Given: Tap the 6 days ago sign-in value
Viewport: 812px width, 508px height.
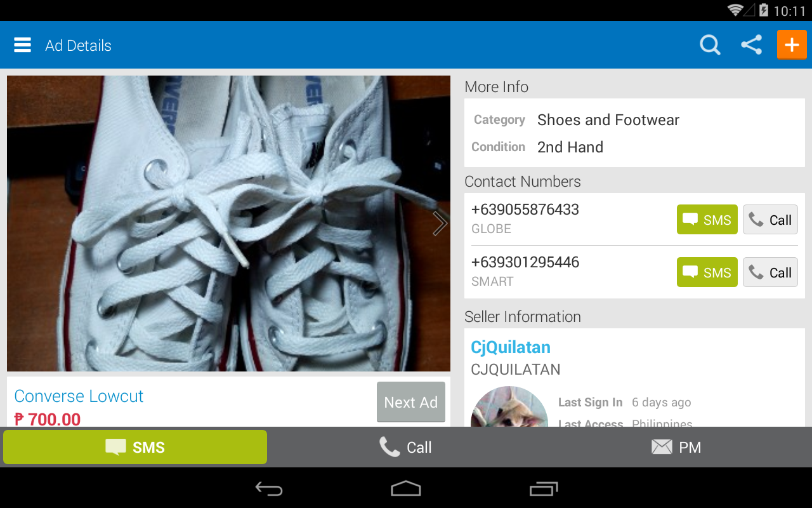Looking at the screenshot, I should pyautogui.click(x=662, y=403).
